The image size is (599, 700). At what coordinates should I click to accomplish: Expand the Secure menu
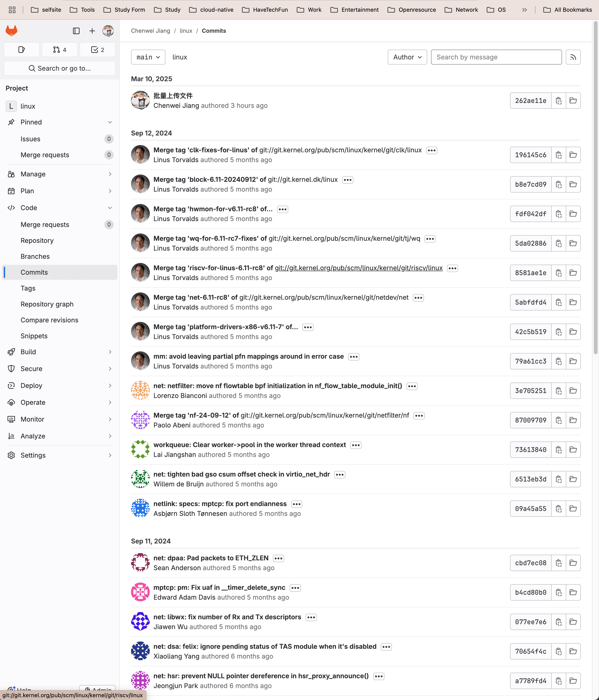(59, 368)
